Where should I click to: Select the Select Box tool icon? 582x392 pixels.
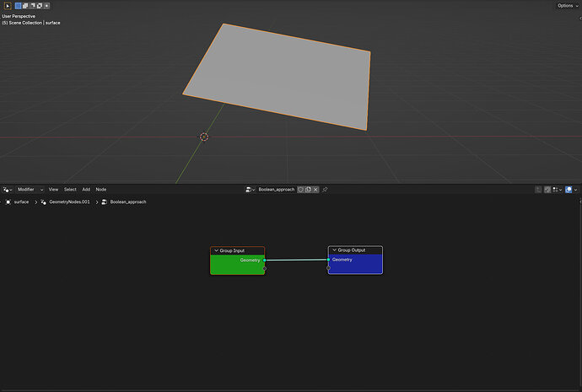[8, 6]
